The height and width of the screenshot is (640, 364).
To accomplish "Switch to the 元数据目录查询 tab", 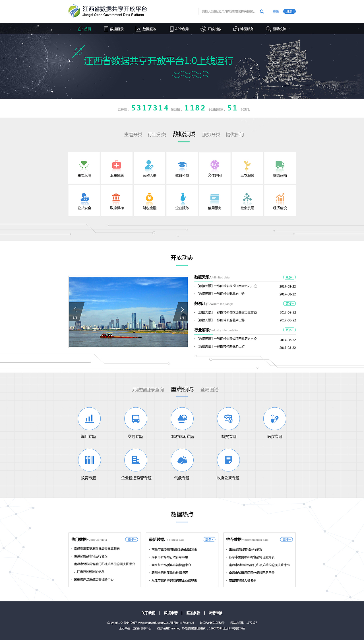I will (148, 389).
